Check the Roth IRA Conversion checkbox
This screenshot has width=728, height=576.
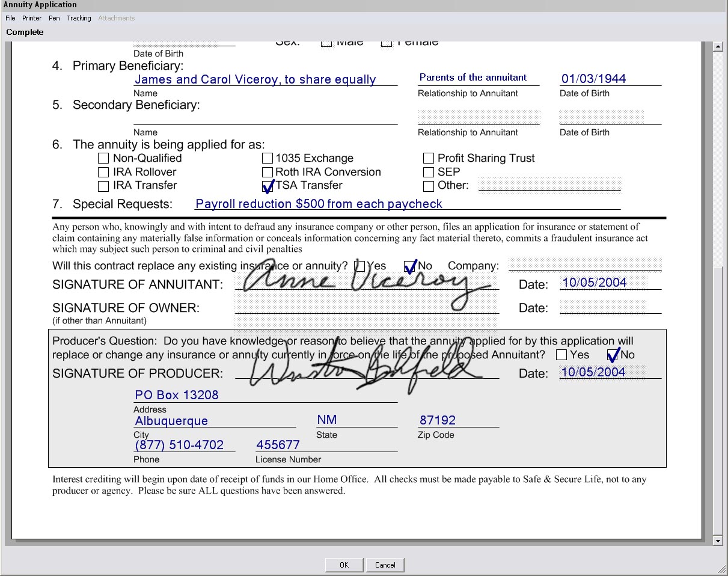268,173
